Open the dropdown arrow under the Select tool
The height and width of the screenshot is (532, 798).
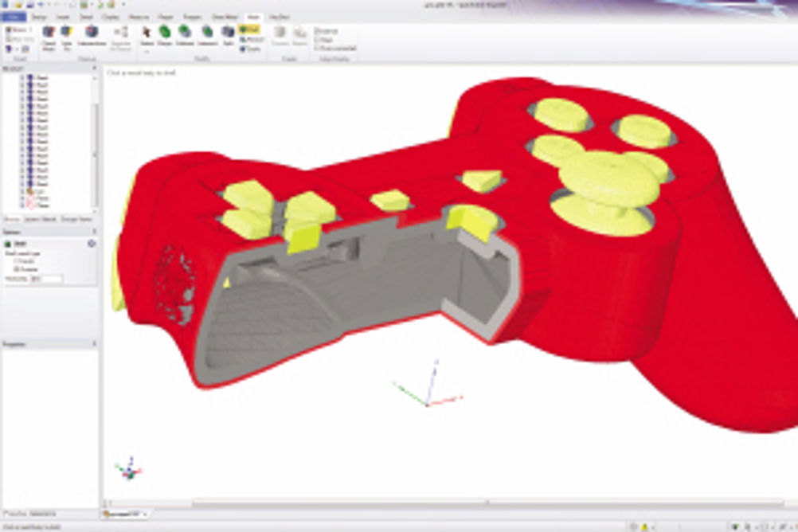tap(147, 52)
